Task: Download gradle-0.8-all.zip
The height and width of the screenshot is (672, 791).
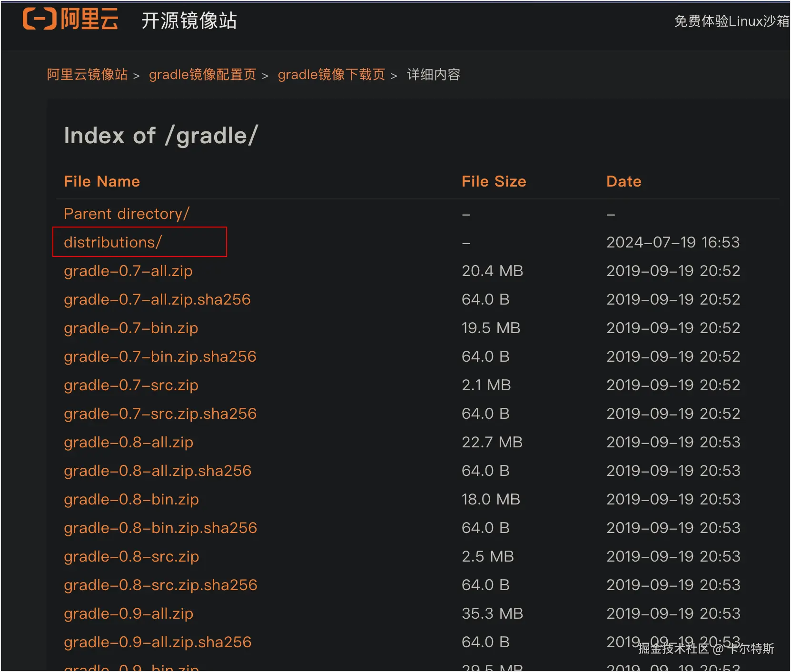Action: (129, 442)
